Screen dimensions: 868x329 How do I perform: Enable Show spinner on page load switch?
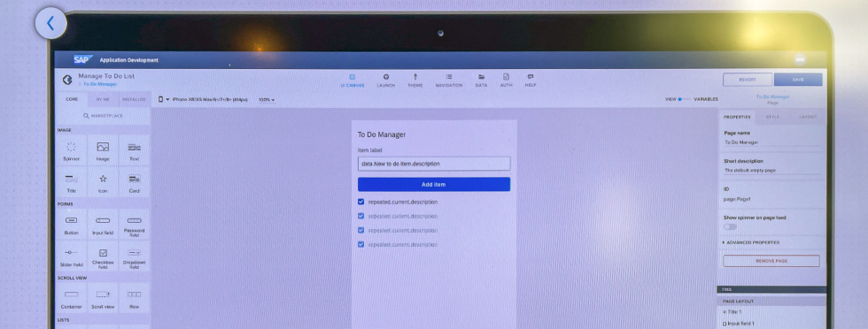(x=730, y=226)
